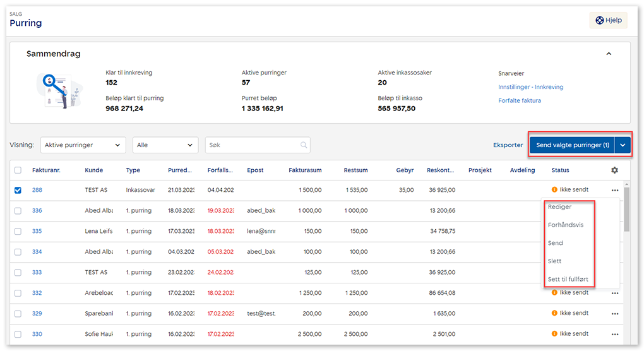Check the box for invoice 335
The width and height of the screenshot is (644, 351).
tap(18, 231)
